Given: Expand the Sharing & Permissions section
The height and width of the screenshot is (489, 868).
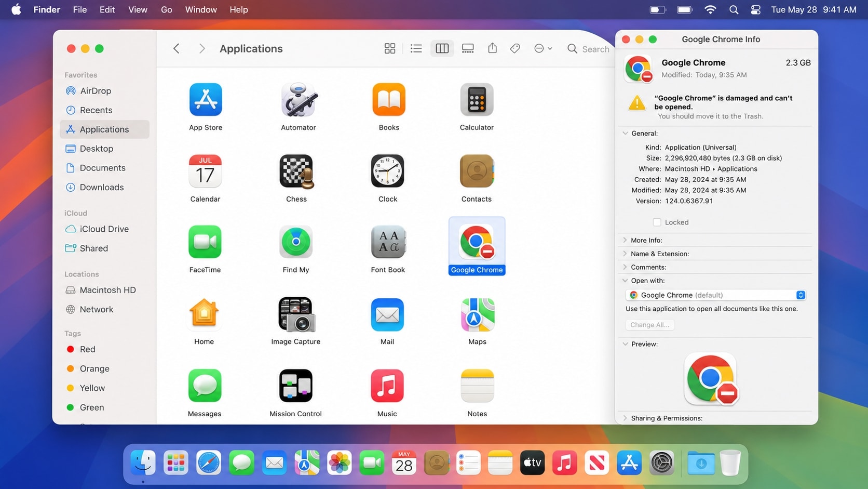Looking at the screenshot, I should pos(625,418).
